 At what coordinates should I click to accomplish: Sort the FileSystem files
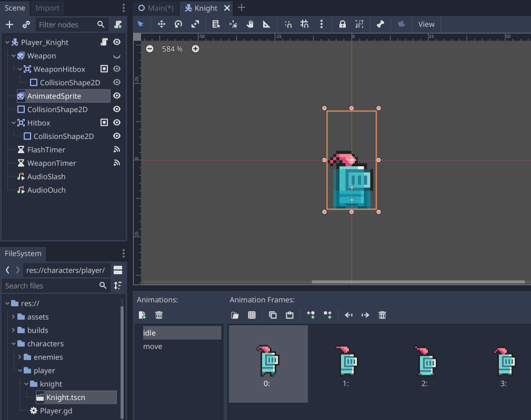(118, 286)
